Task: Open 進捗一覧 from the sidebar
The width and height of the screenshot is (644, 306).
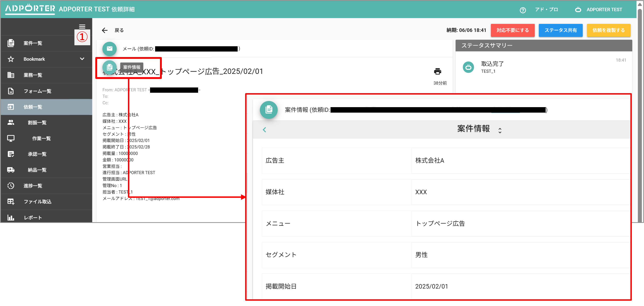Action: click(x=33, y=186)
